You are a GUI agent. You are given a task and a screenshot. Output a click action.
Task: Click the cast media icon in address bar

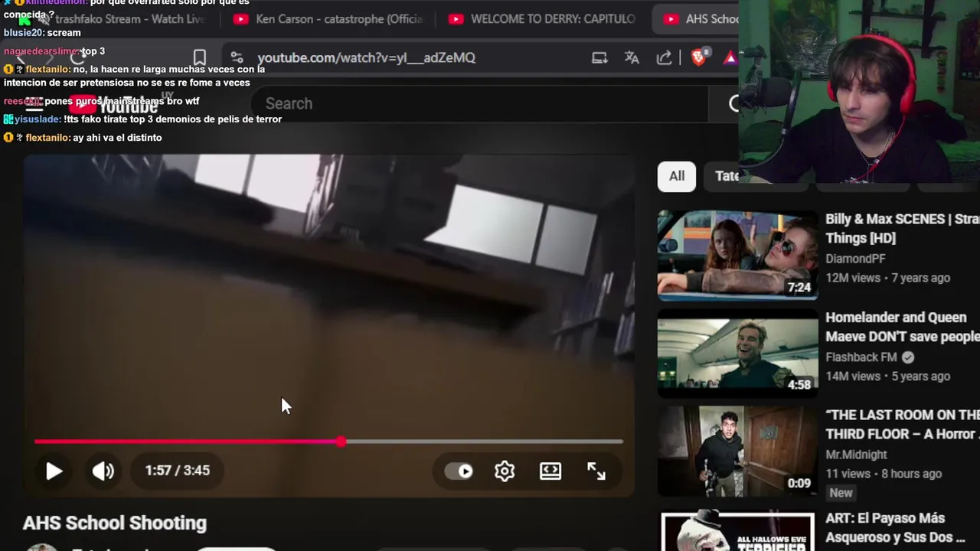coord(599,57)
